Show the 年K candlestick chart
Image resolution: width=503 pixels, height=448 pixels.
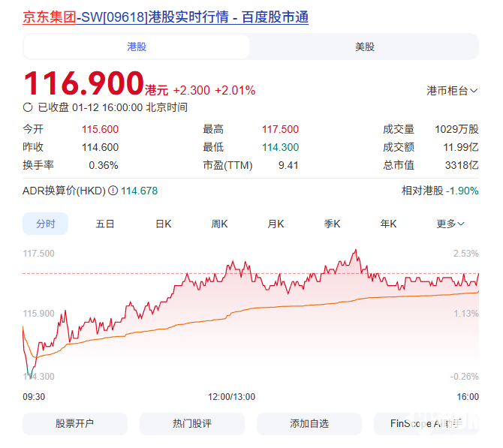388,224
